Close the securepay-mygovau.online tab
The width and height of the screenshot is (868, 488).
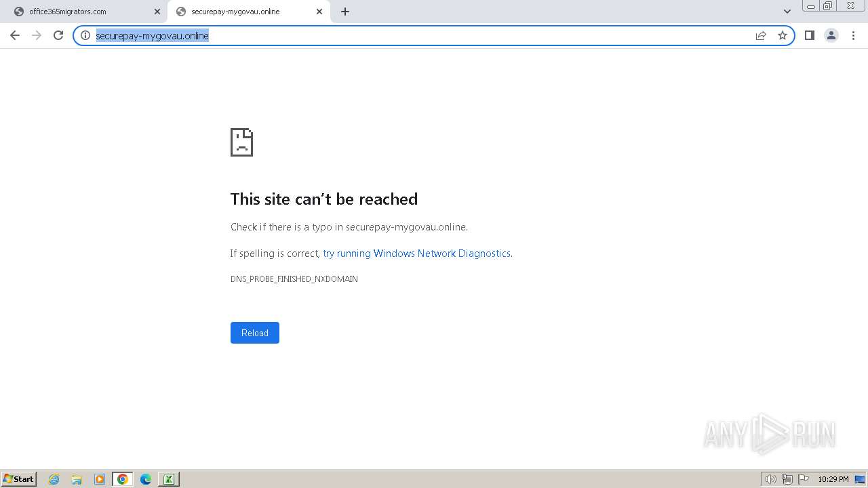[319, 12]
